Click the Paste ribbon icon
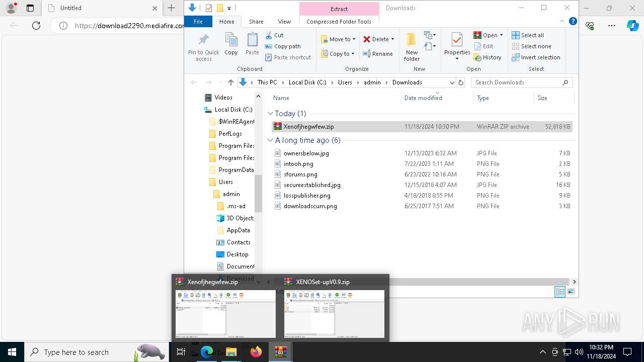The height and width of the screenshot is (362, 644). tap(252, 44)
